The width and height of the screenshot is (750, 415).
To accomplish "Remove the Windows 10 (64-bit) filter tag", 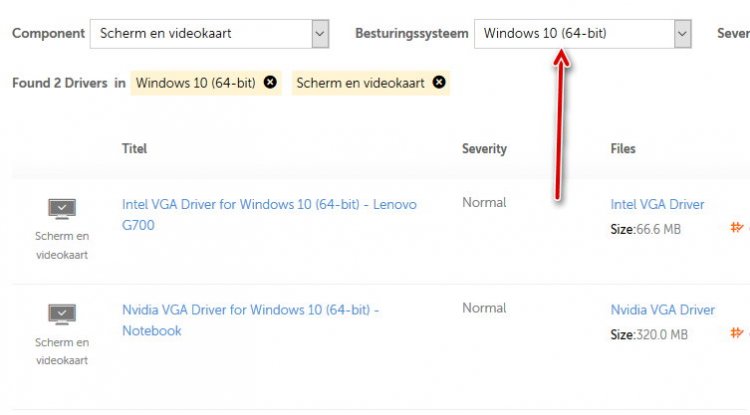I will 270,82.
